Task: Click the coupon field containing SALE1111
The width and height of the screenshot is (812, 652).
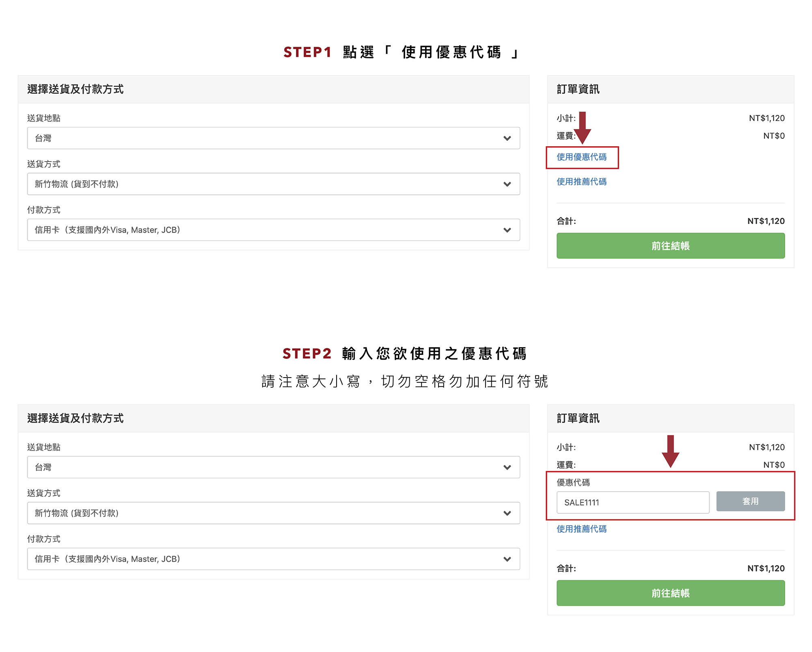Action: 633,503
